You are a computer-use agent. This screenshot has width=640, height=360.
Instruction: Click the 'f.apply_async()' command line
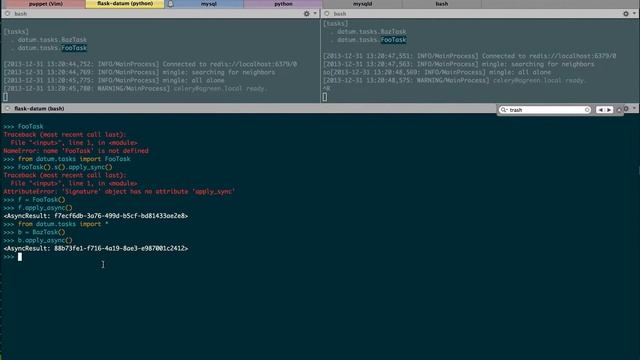point(38,208)
